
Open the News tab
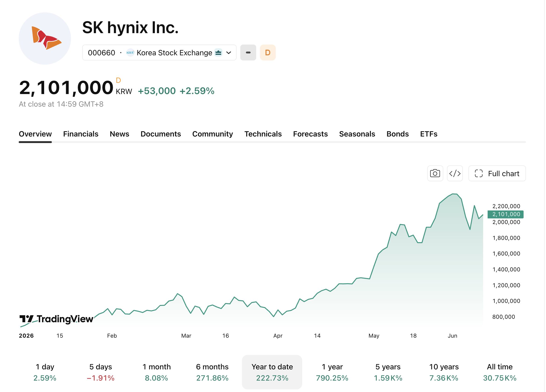pos(119,134)
